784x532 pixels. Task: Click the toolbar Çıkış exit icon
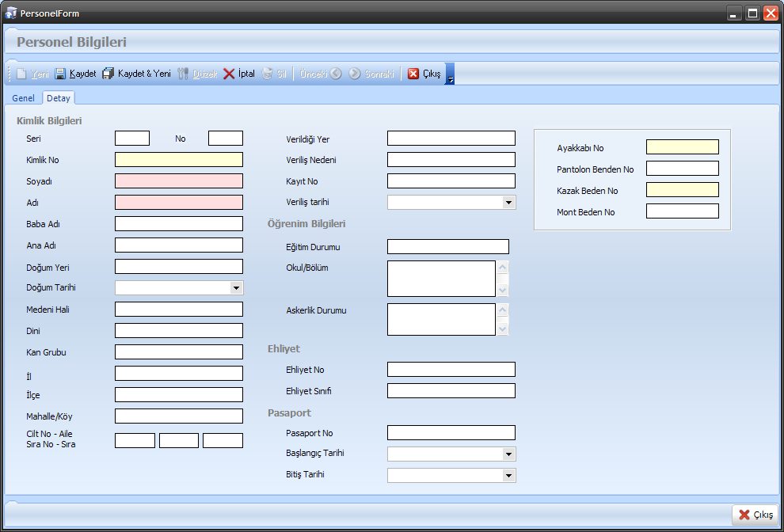click(413, 74)
